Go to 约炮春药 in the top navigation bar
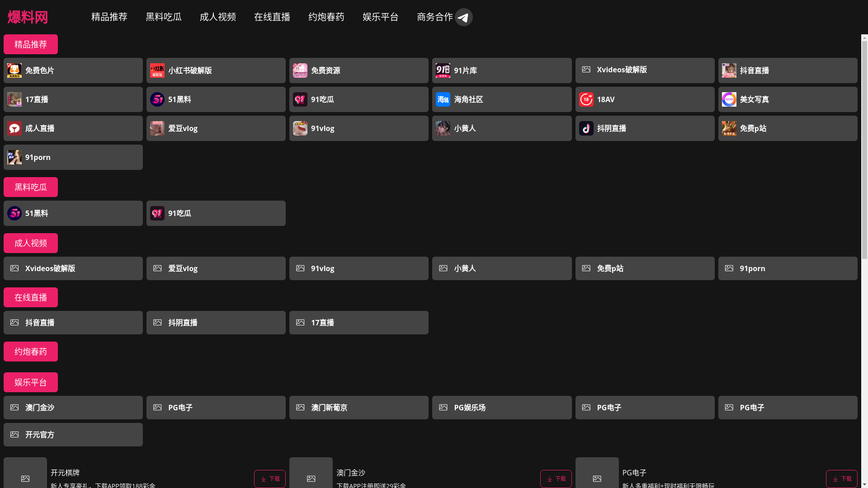This screenshot has width=868, height=488. [326, 17]
